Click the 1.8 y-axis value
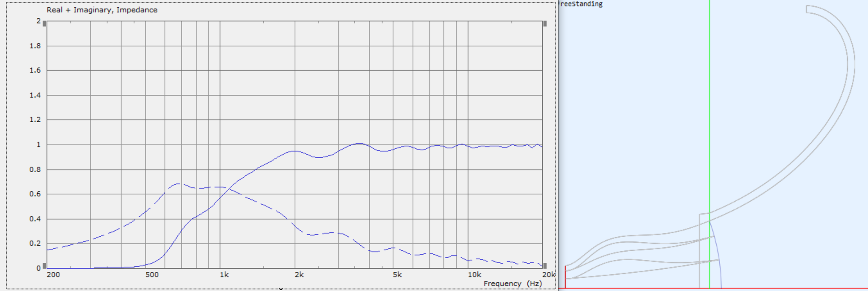Image resolution: width=868 pixels, height=291 pixels. click(35, 46)
